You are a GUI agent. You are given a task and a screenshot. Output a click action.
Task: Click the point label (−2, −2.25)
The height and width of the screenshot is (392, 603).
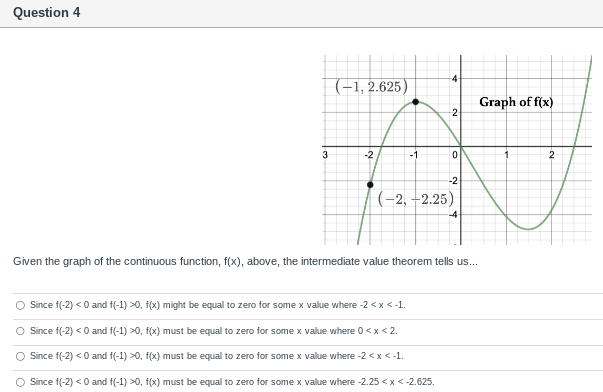point(416,199)
